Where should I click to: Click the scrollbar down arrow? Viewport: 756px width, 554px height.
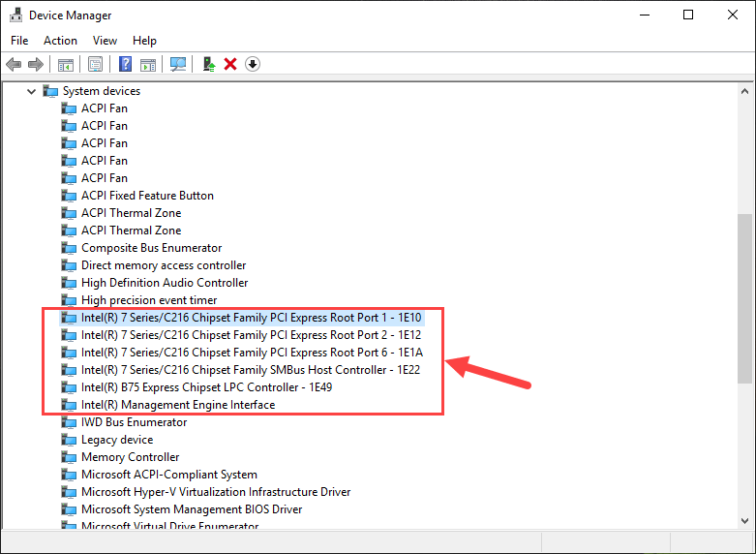745,521
